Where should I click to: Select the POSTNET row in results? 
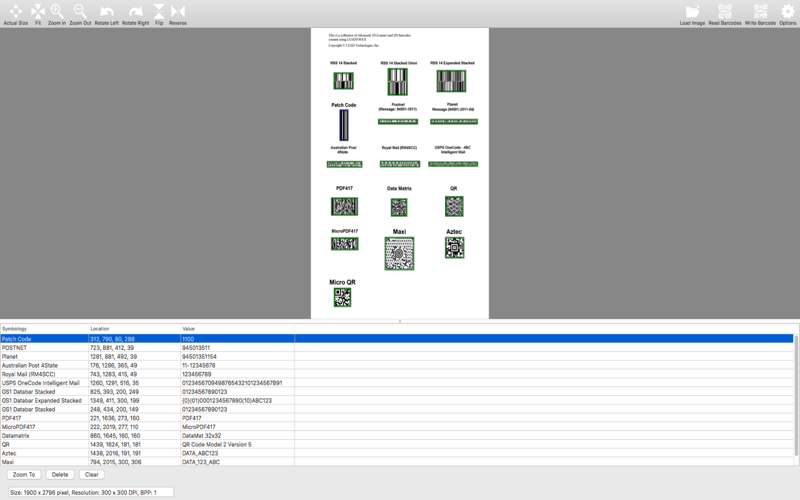point(397,348)
